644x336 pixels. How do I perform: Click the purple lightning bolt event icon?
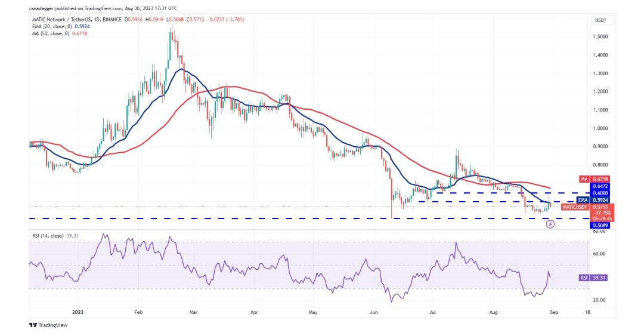(550, 224)
